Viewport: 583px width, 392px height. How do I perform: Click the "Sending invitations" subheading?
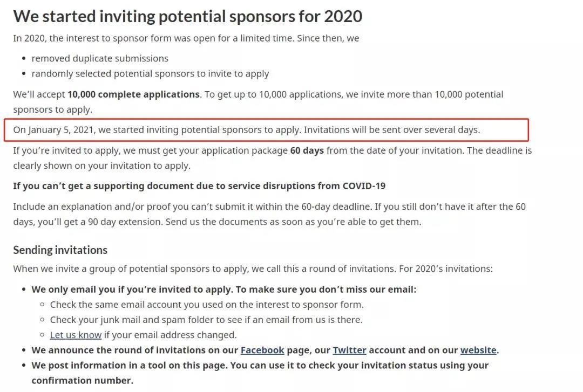click(60, 250)
